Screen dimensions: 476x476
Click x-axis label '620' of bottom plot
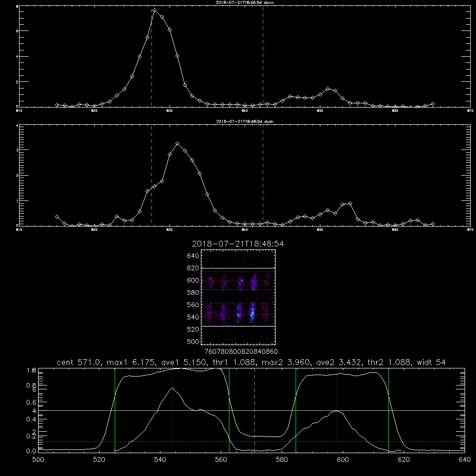404,460
